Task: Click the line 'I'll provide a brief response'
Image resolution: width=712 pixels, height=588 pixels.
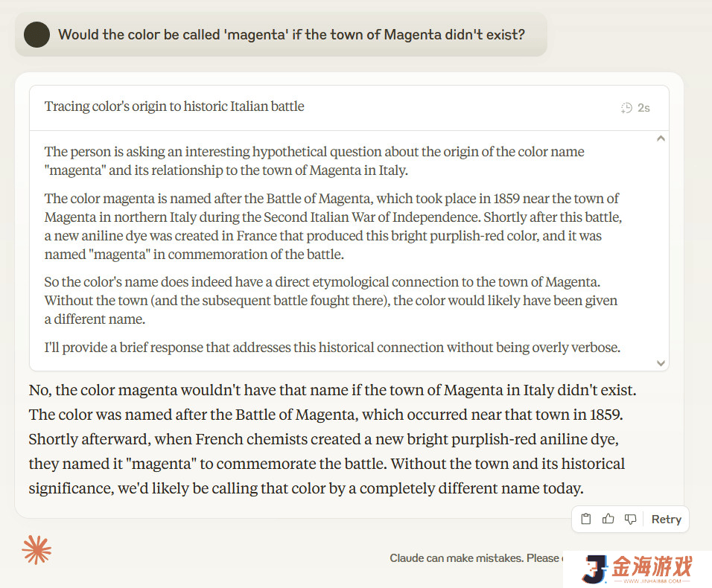Action: click(332, 347)
